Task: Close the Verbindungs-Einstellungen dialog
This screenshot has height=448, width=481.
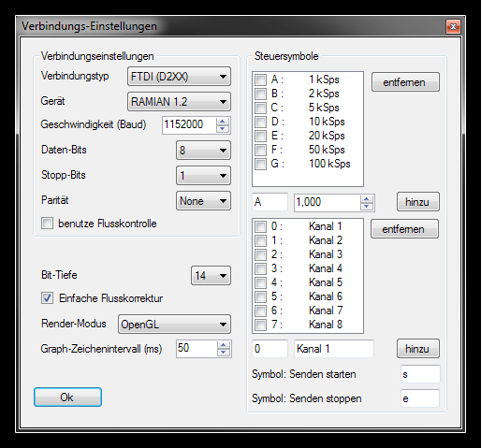Action: [x=453, y=27]
